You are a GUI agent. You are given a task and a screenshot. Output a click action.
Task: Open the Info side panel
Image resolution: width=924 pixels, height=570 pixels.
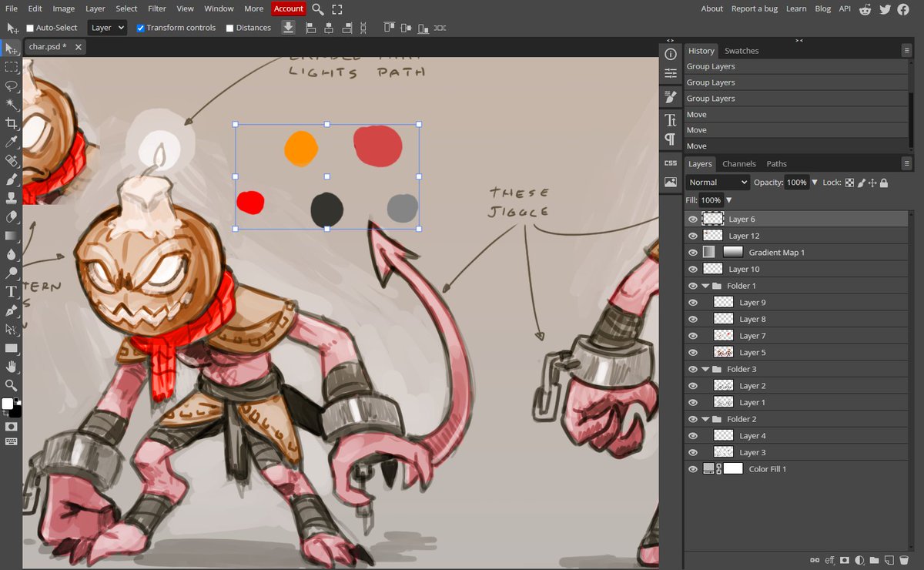[x=671, y=54]
